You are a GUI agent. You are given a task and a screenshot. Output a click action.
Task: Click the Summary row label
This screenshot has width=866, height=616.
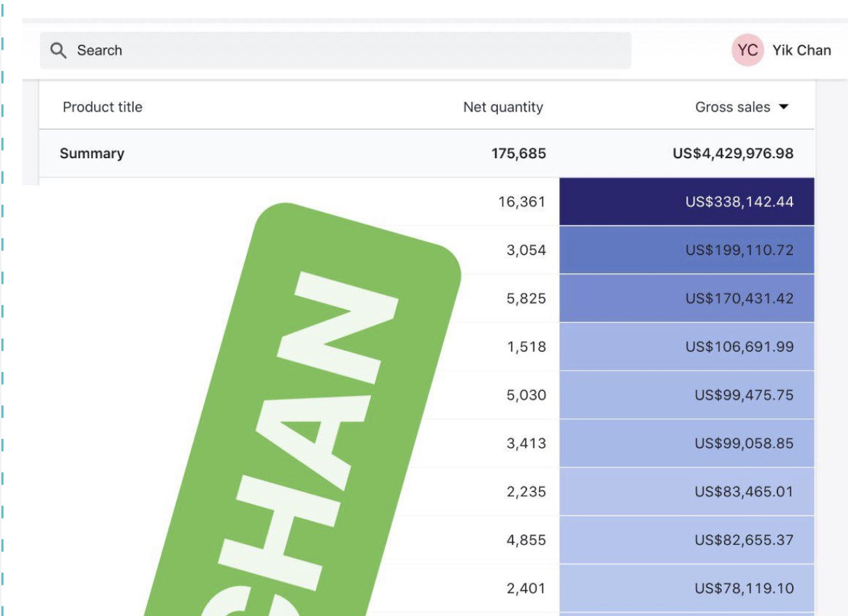[92, 153]
